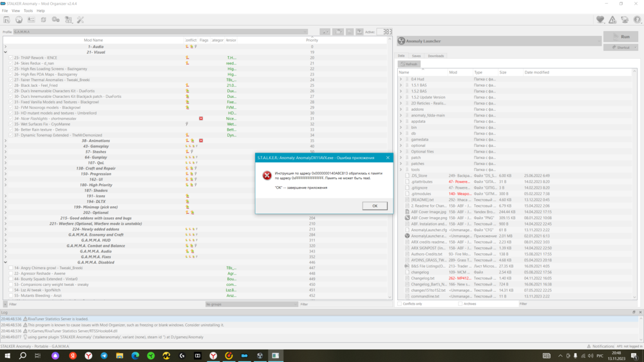Click the red error icon in dialog
This screenshot has width=644, height=362.
[x=267, y=176]
